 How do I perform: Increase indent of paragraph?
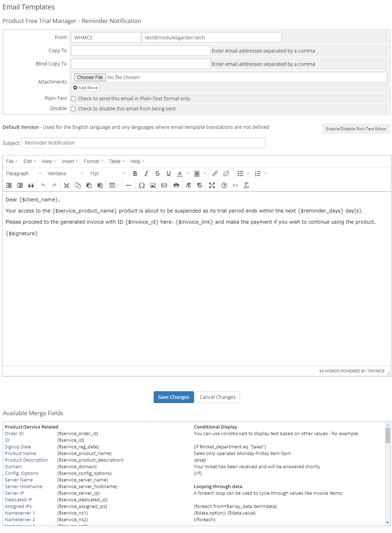(x=20, y=185)
